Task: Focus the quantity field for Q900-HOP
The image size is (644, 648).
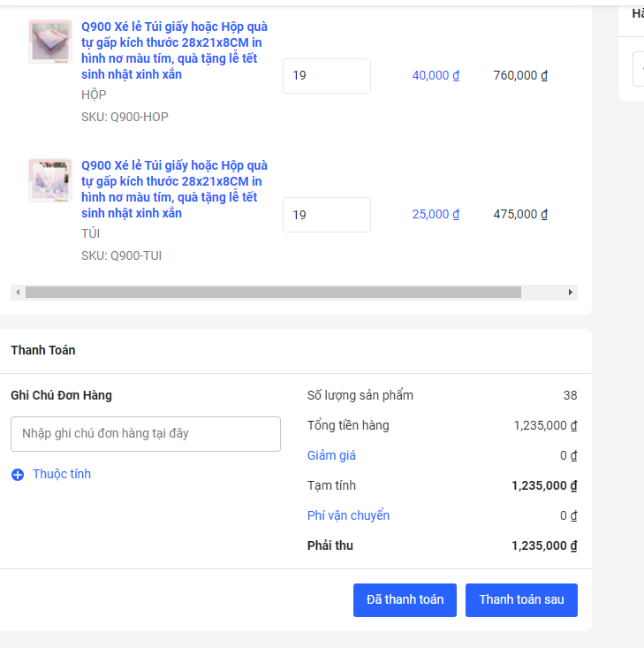Action: tap(327, 76)
